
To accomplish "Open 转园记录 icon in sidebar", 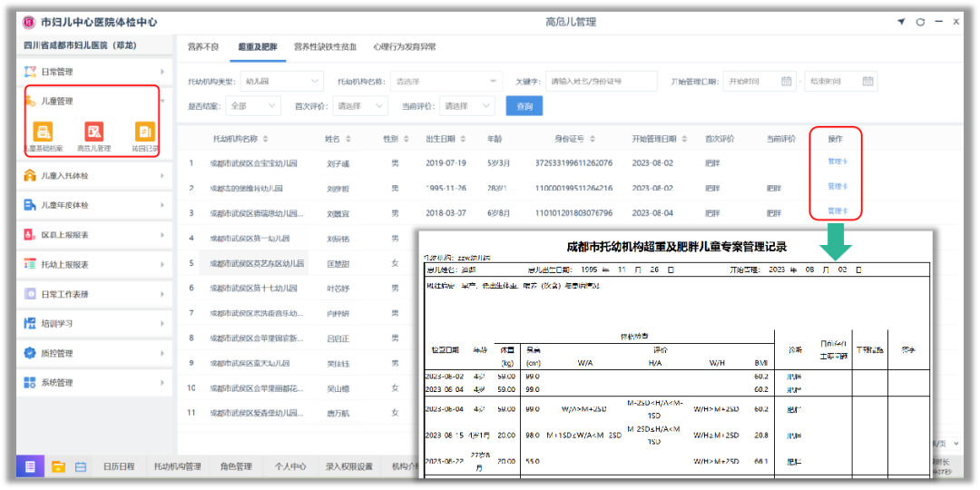I will coord(145,132).
